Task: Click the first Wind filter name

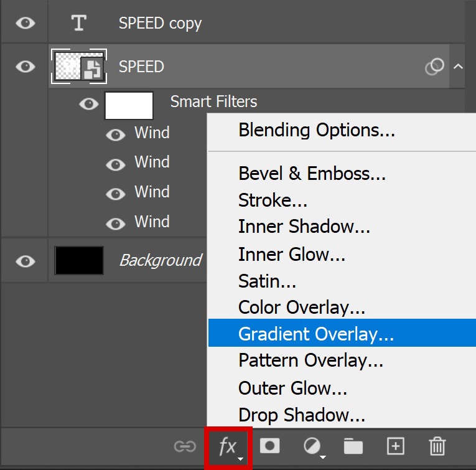Action: point(152,133)
